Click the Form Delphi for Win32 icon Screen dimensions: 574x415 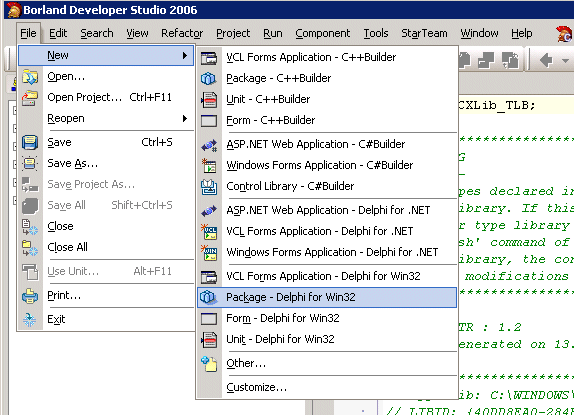209,318
